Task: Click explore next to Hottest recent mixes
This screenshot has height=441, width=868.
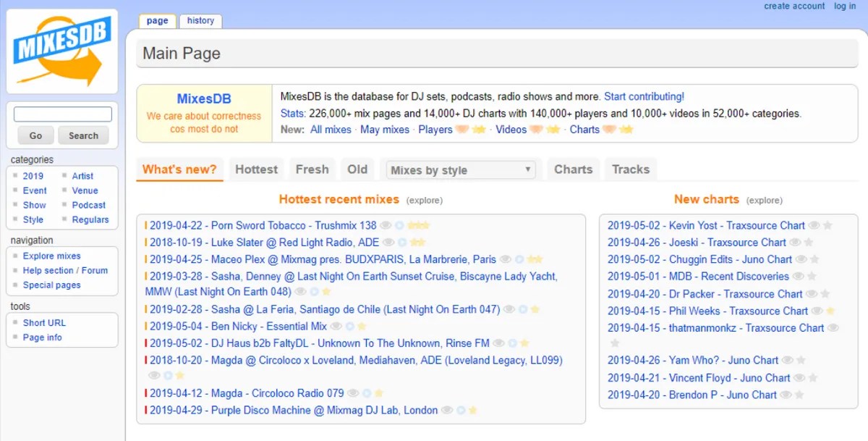Action: point(425,201)
